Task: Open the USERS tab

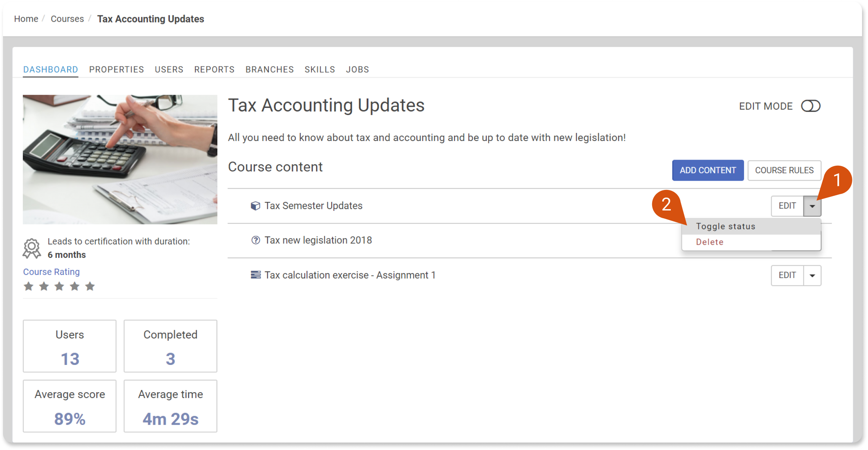Action: pyautogui.click(x=169, y=69)
